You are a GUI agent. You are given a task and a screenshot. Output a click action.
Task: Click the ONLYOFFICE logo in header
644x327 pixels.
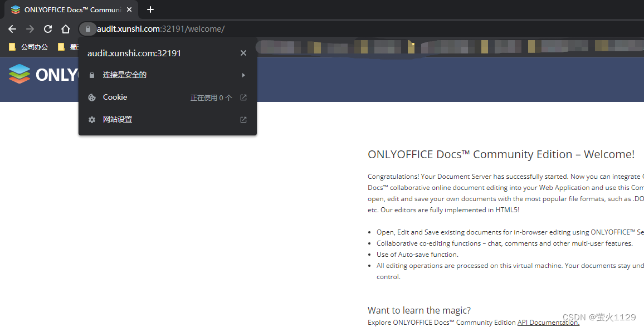43,74
